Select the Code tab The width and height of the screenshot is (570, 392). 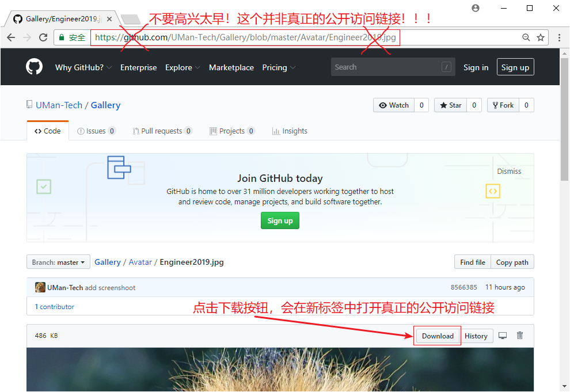(48, 131)
